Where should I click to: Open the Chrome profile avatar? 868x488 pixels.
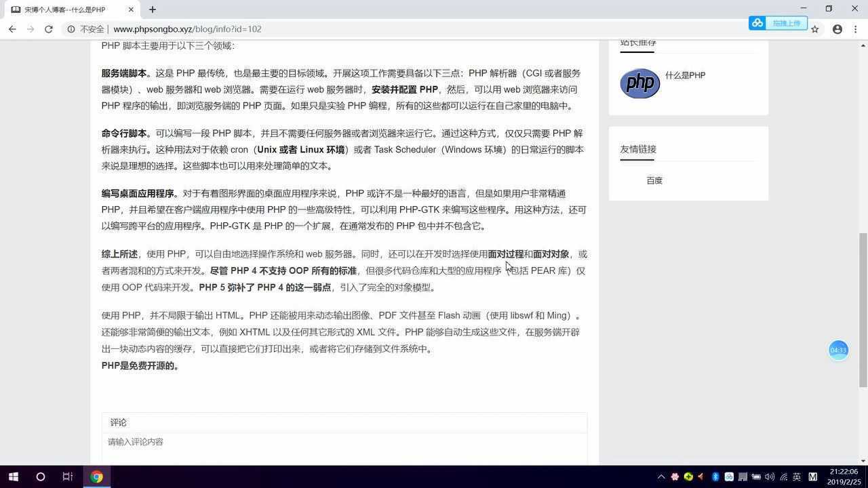pos(837,29)
